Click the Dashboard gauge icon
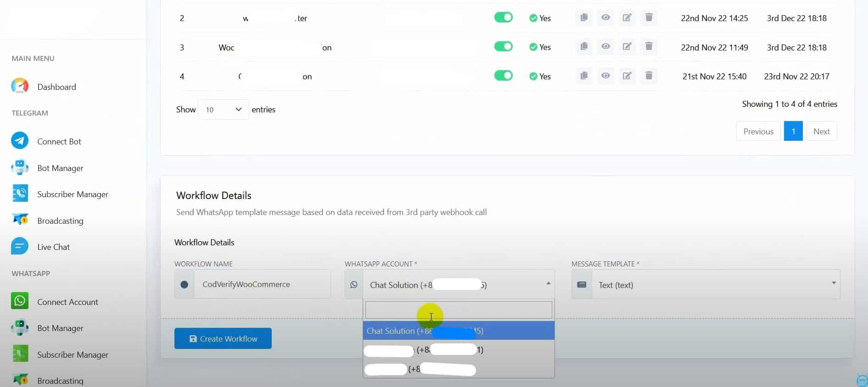The height and width of the screenshot is (387, 868). tap(20, 86)
